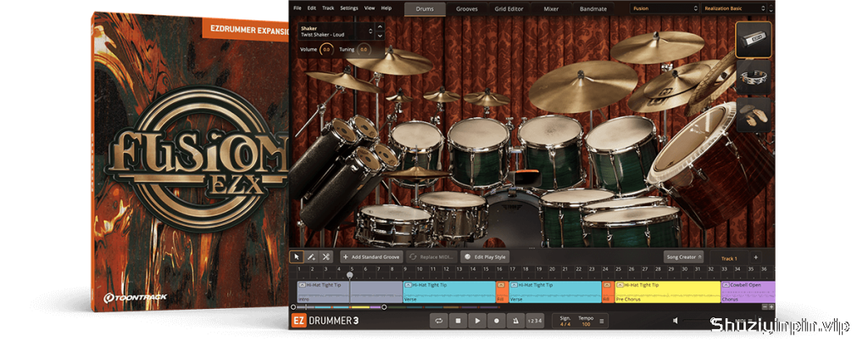Viewport: 868px width, 353px height.
Task: Adjust the shaker Tuning knob
Action: tap(363, 50)
